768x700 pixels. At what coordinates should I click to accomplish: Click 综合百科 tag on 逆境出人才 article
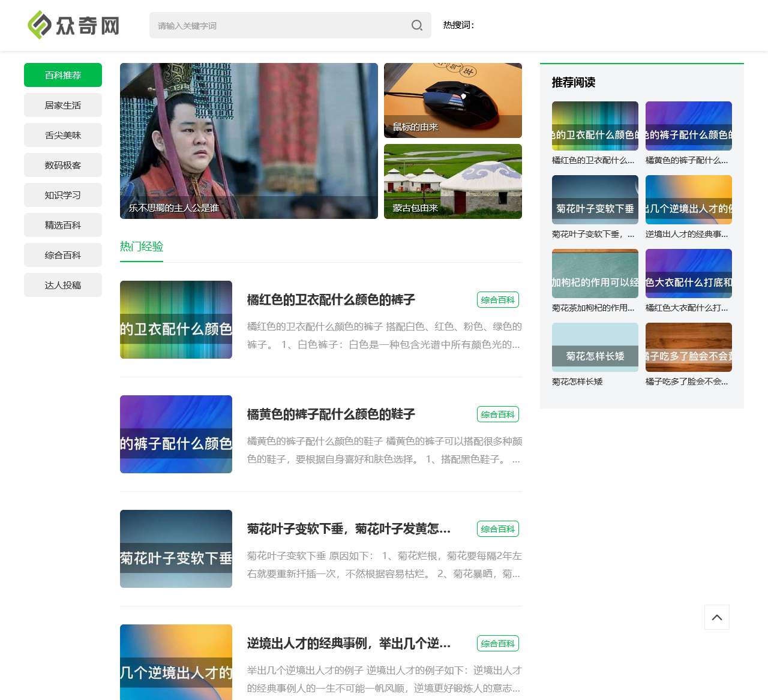(497, 644)
